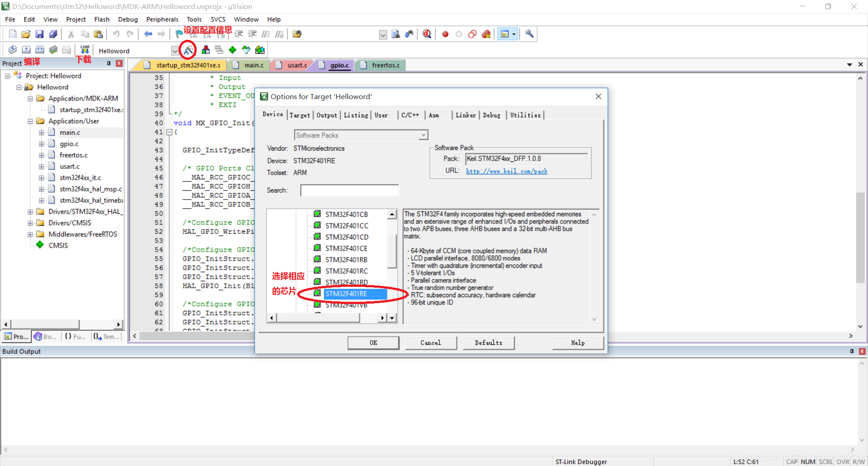Open the Linker options tab
868x466 pixels.
(x=466, y=115)
